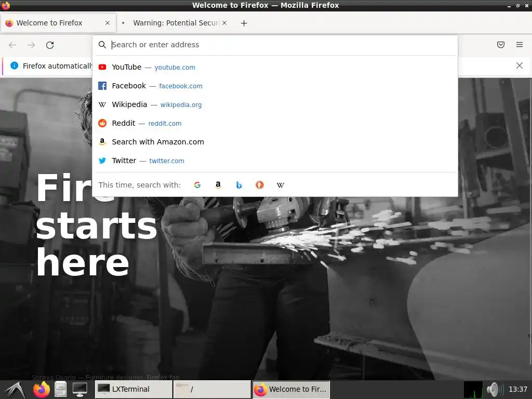Select the Reddit suggestion
The image size is (532, 399).
[x=275, y=123]
